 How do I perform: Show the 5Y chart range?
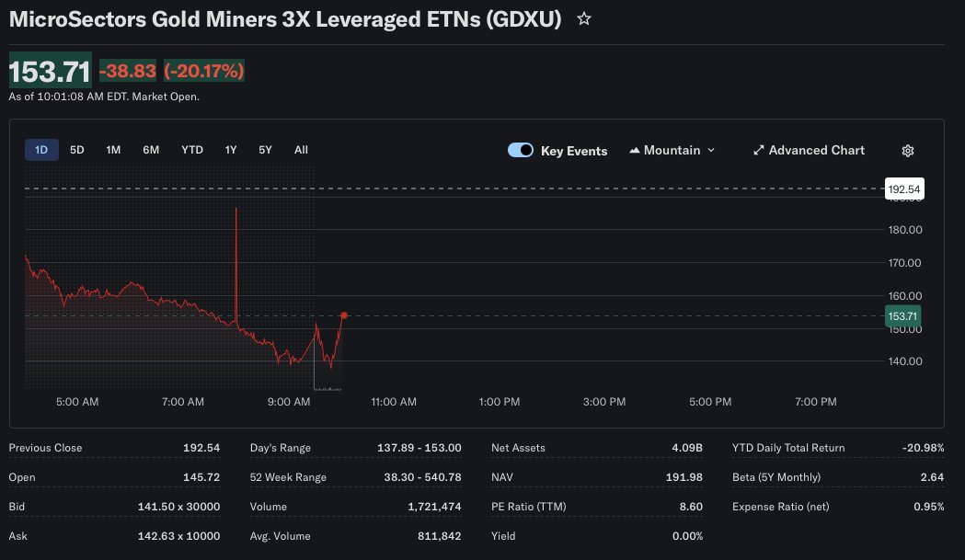265,150
